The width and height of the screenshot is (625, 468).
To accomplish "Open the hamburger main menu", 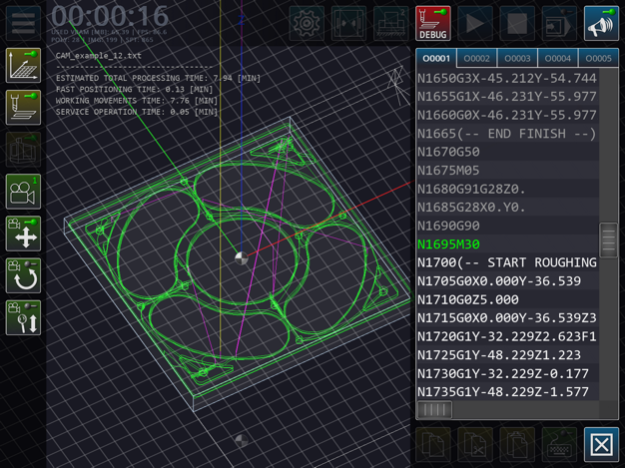I will coord(23,22).
